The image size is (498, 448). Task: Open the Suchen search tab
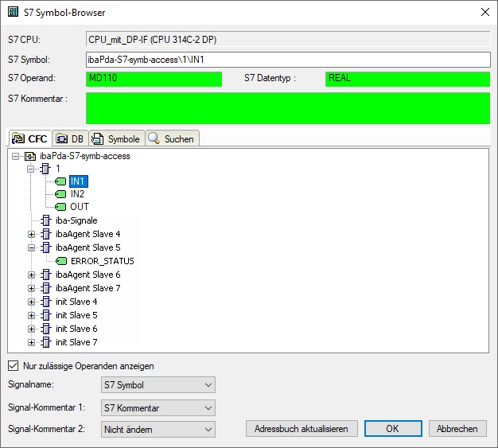pos(172,138)
